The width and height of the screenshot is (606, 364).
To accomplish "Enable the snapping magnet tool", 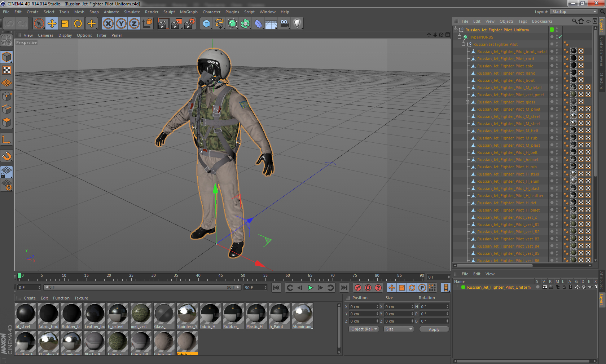I will (x=6, y=156).
